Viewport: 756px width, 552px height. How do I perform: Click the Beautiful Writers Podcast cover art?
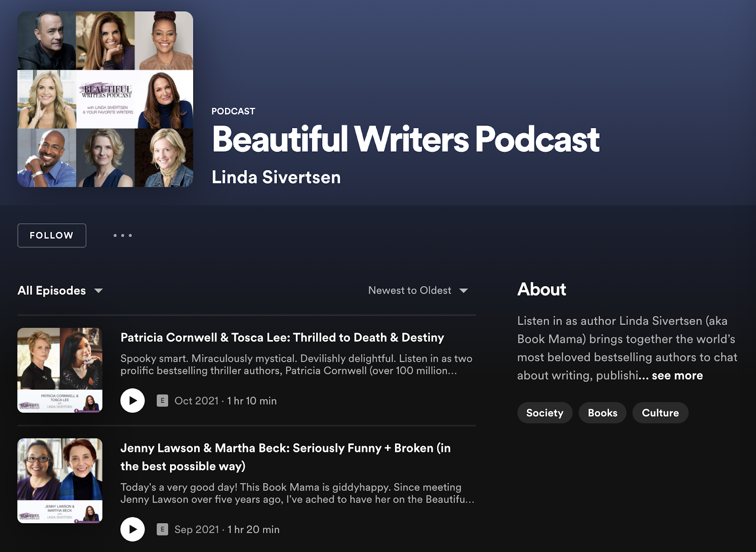click(105, 99)
